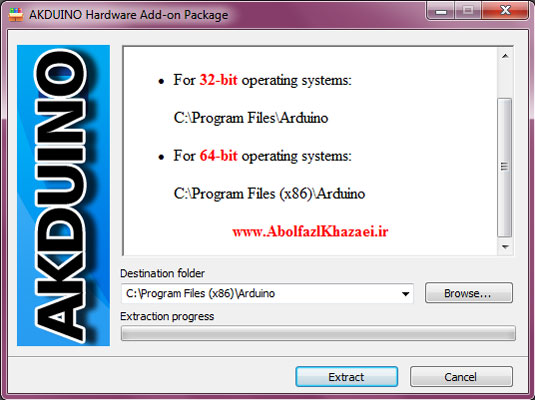Click the WinRAR archive icon in title bar
Viewport: 535px width, 400px height.
(15, 14)
